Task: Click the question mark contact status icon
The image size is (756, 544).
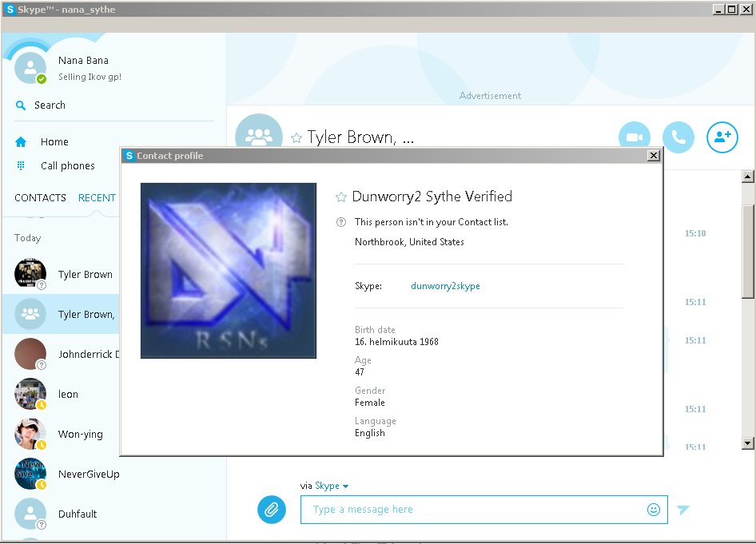Action: (x=341, y=222)
